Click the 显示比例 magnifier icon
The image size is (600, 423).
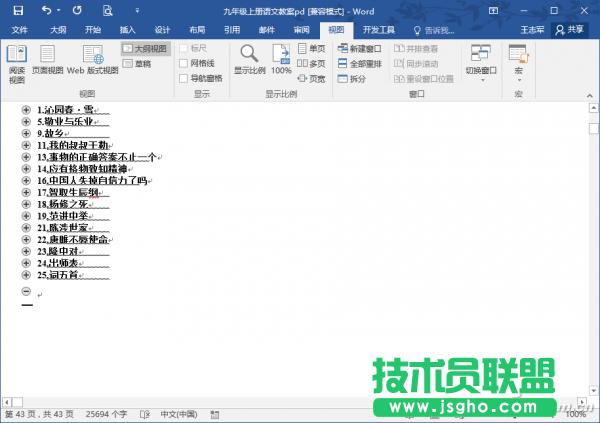(249, 59)
